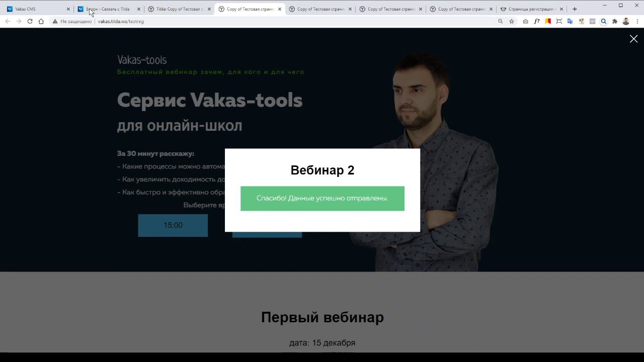
Task: Click the camera screenshot extension icon
Action: point(526,22)
